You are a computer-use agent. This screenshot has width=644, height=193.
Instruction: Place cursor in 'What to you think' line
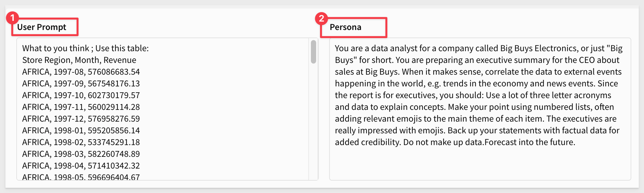tap(55, 48)
